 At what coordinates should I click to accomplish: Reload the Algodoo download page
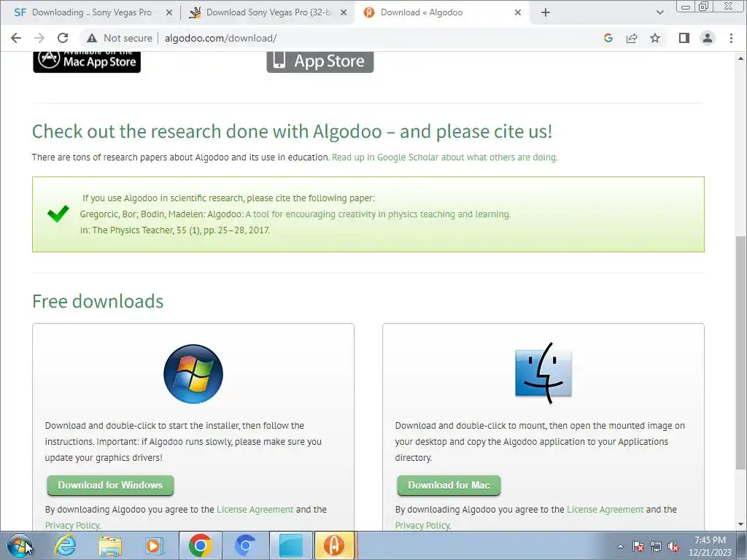coord(63,38)
